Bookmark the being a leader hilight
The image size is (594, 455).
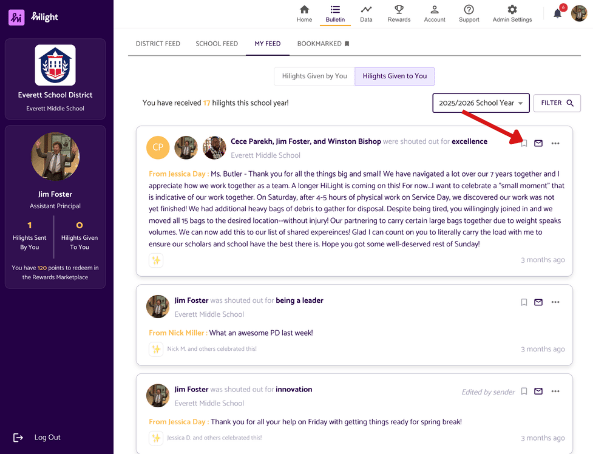click(x=524, y=302)
